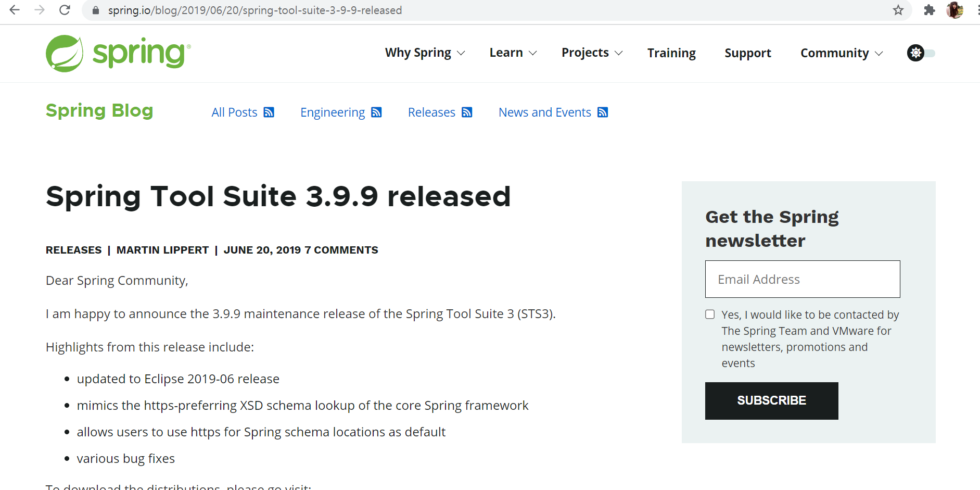Open the Chrome profile avatar
This screenshot has height=490, width=980.
[x=954, y=10]
